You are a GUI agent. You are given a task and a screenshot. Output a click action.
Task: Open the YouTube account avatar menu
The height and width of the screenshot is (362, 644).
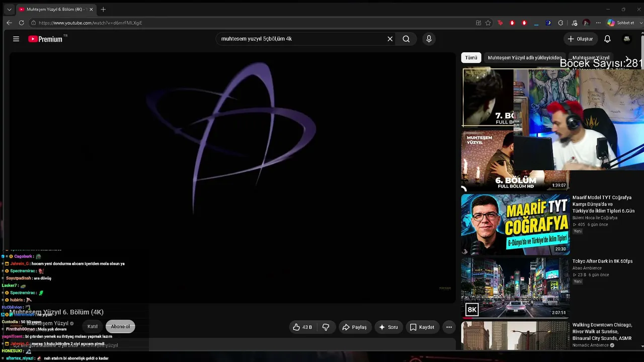(627, 39)
